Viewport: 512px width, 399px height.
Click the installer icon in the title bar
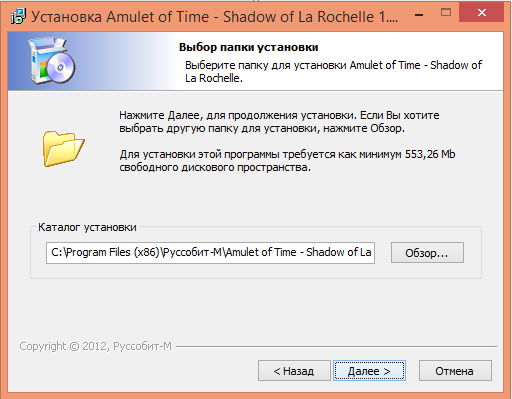[x=18, y=16]
